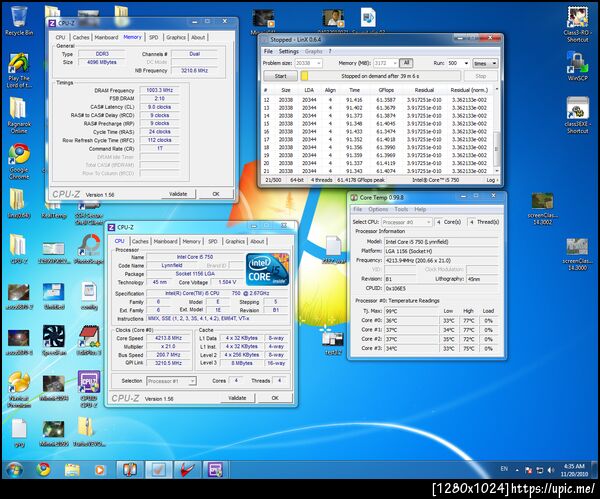
Task: Open the CPUID CPU-Z desktop shortcut
Action: pos(89,389)
